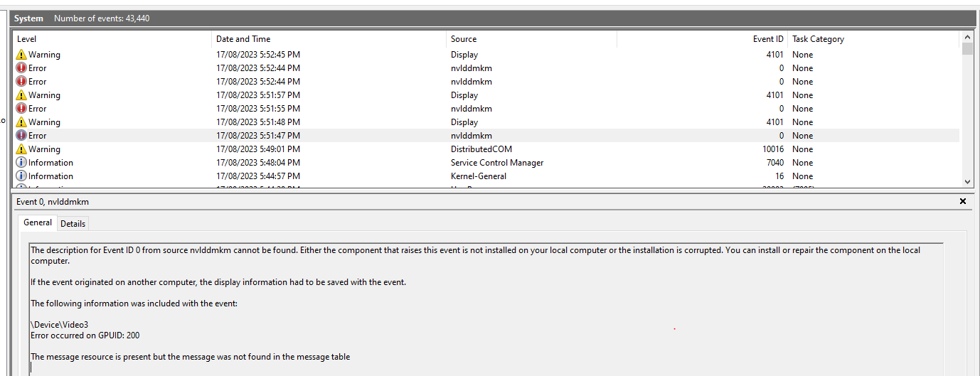Click the warning icon on the 5:51:48 PM event

point(21,122)
